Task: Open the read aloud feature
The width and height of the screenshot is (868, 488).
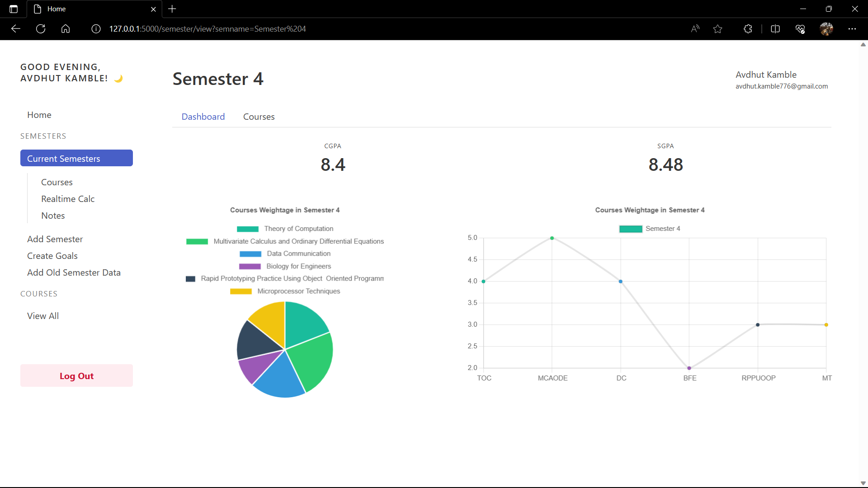Action: tap(695, 28)
